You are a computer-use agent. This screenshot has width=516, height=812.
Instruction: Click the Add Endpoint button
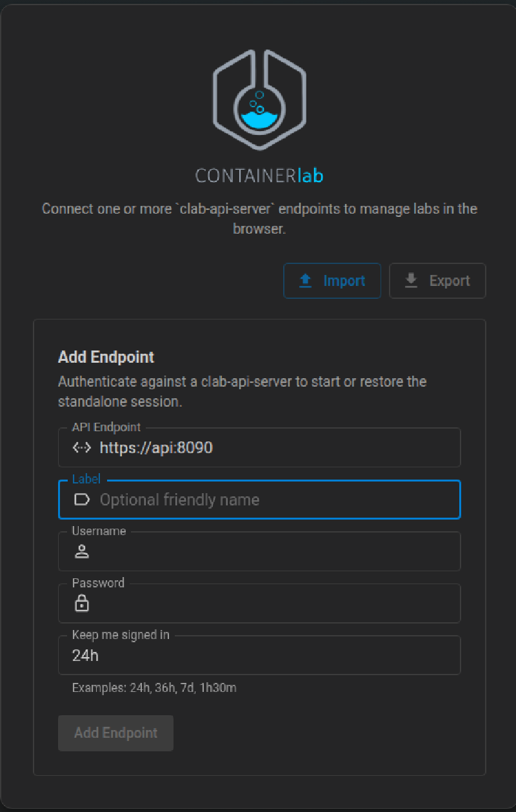[116, 733]
